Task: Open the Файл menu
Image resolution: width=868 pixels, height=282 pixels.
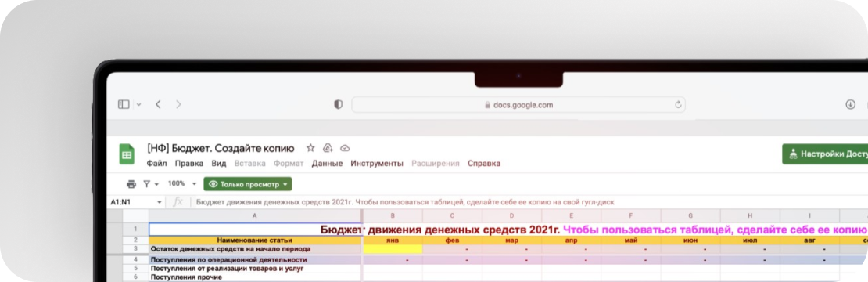Action: point(156,164)
